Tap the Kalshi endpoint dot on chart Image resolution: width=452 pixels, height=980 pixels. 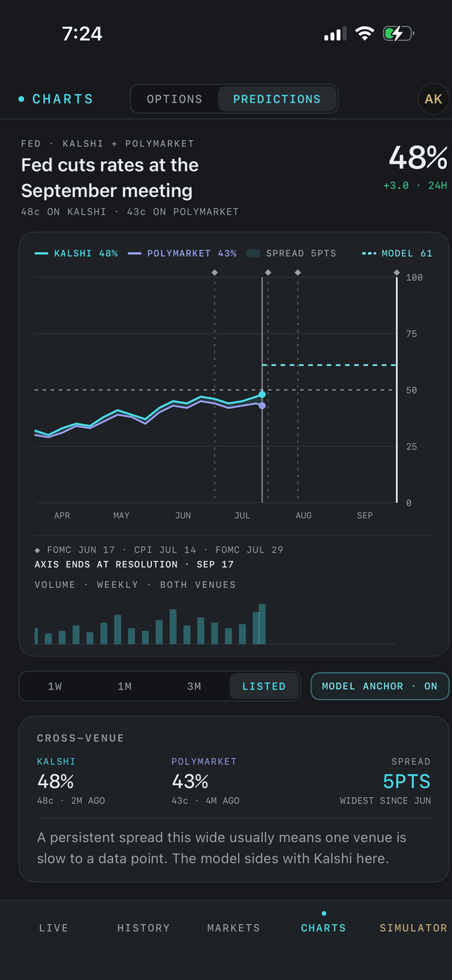[262, 394]
